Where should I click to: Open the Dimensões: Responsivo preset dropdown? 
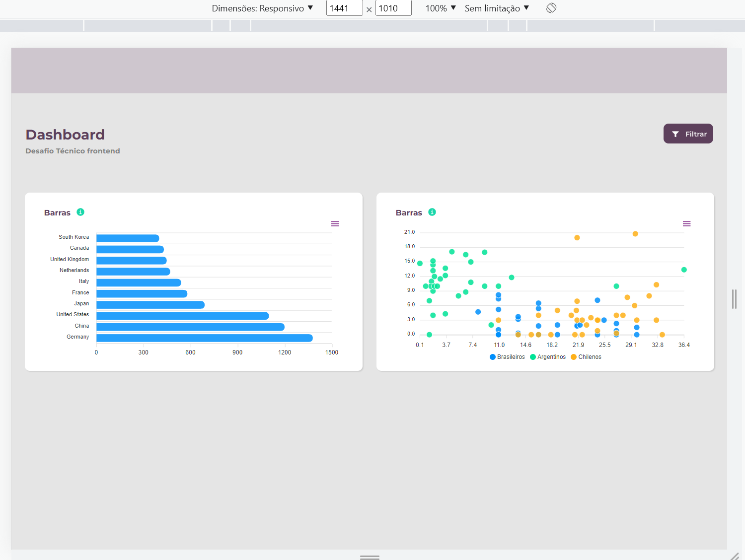(262, 8)
